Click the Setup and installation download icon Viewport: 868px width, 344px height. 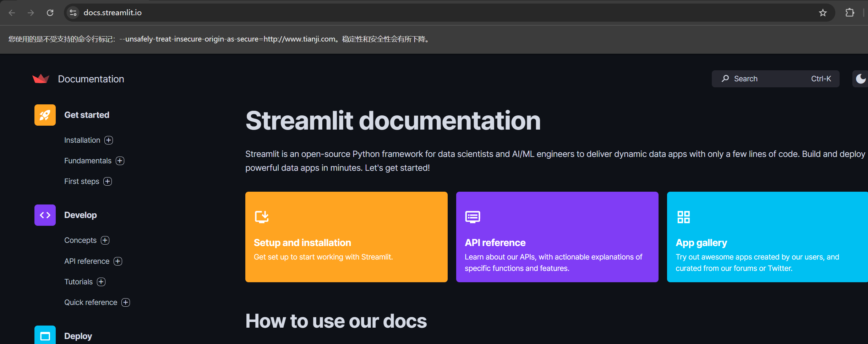[x=262, y=217]
